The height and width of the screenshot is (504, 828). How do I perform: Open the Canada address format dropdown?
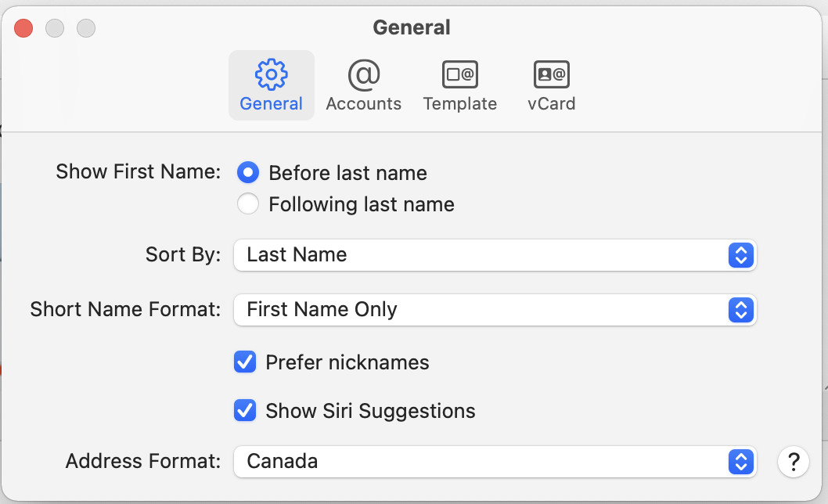click(485, 462)
